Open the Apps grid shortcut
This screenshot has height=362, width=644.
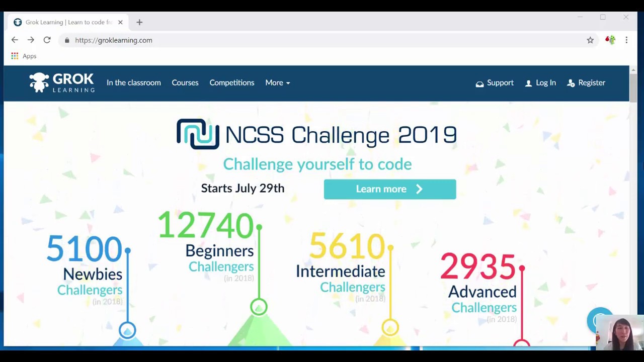pyautogui.click(x=24, y=56)
